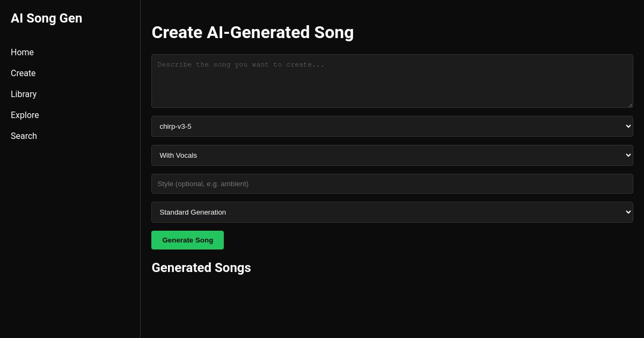644x338 pixels.
Task: Browse the Explore section
Action: (x=25, y=115)
